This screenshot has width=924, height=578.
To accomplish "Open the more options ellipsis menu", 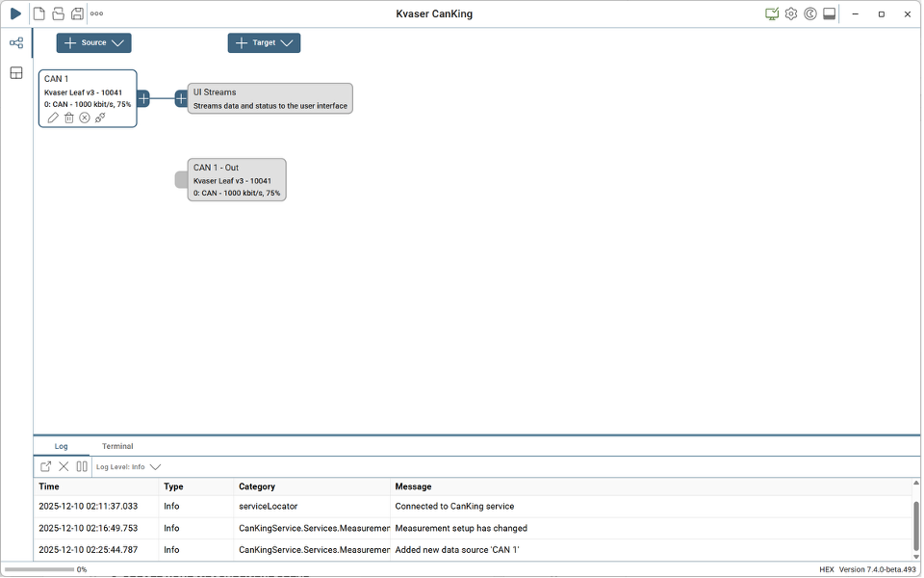I will [96, 13].
